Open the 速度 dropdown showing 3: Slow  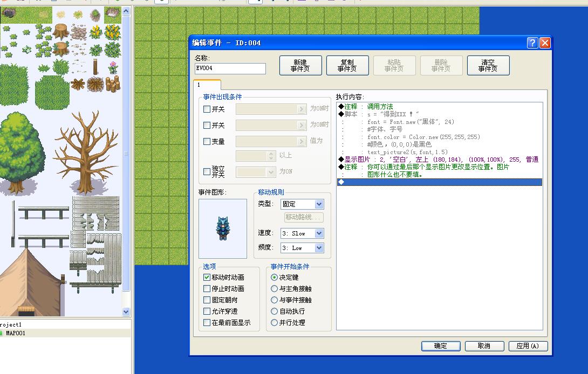tap(302, 233)
